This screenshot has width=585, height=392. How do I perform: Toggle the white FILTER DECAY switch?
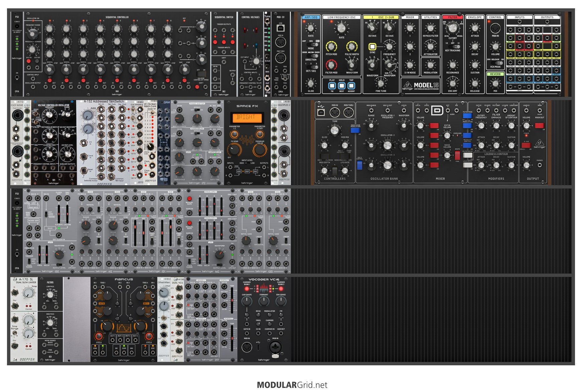[x=467, y=155]
